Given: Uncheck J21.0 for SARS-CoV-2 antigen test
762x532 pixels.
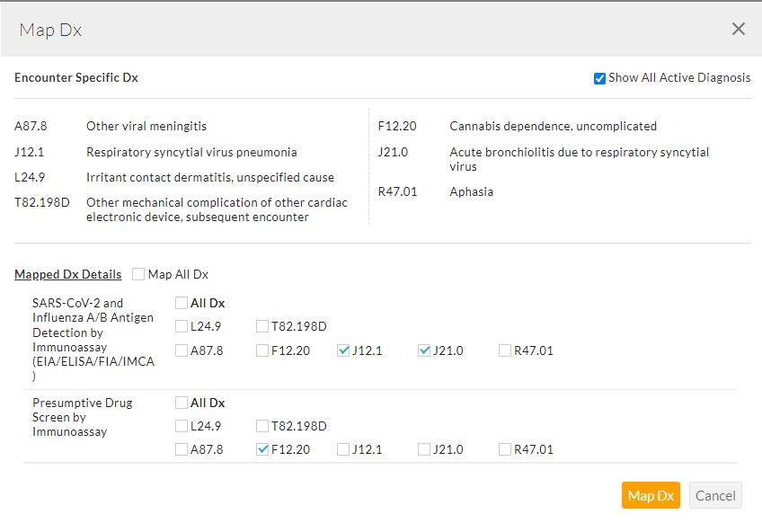Looking at the screenshot, I should (x=424, y=350).
